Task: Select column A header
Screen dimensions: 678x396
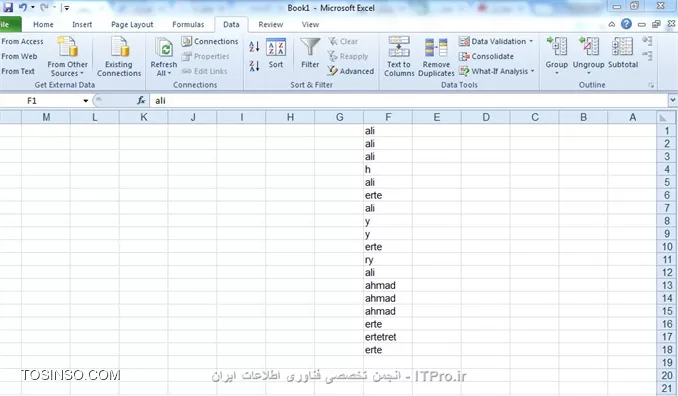Action: (632, 117)
